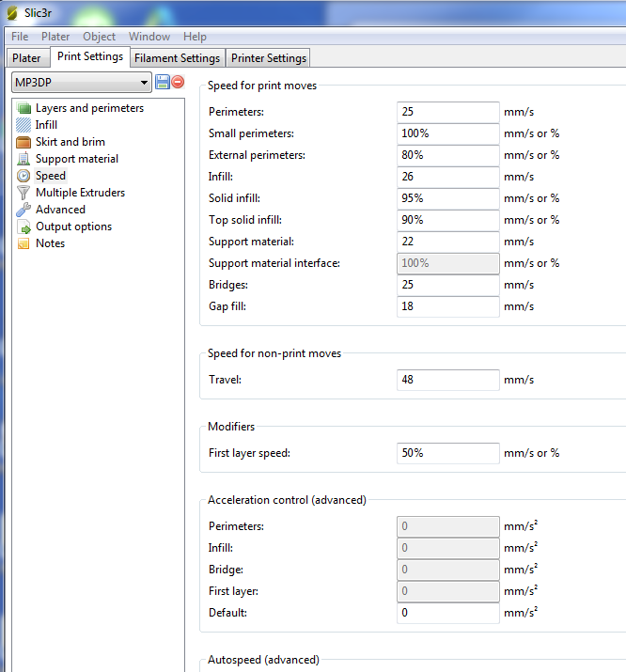Viewport: 626px width, 672px height.
Task: Select the Print Settings tab
Action: (x=90, y=56)
